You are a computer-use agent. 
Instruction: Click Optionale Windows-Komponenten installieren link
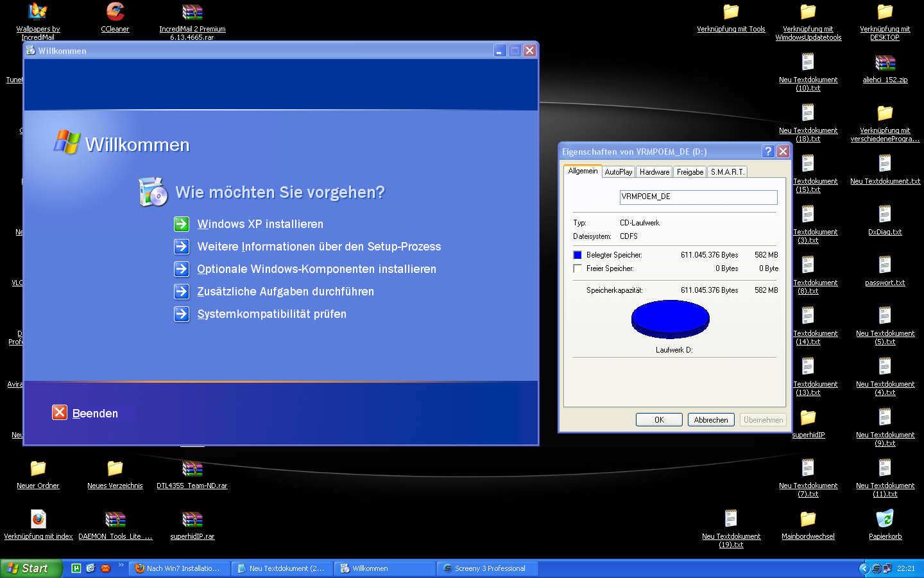[x=316, y=269]
